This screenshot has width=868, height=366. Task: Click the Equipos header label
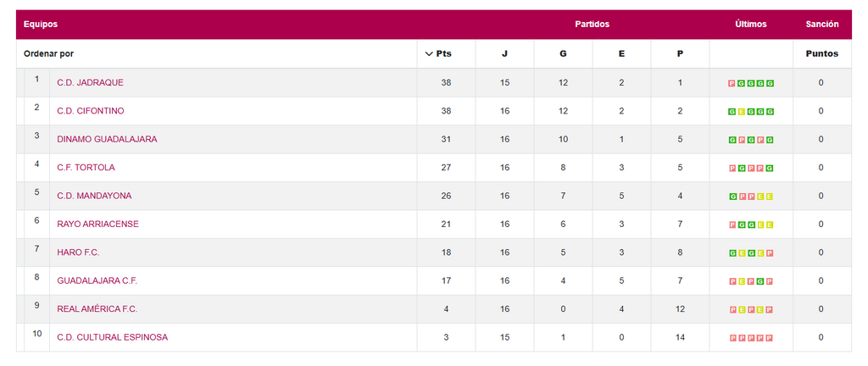(x=41, y=25)
